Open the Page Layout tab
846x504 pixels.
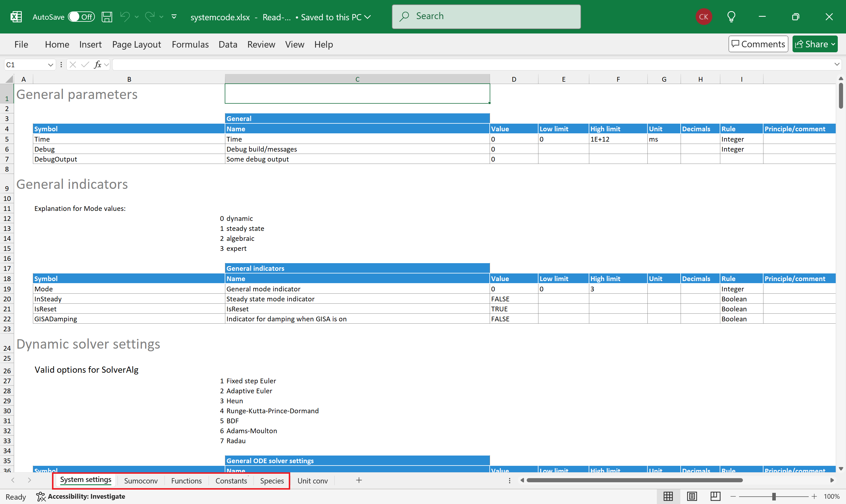pos(137,44)
